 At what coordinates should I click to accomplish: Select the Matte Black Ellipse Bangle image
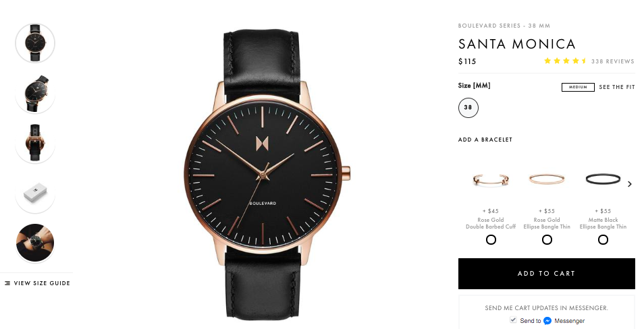coord(603,179)
